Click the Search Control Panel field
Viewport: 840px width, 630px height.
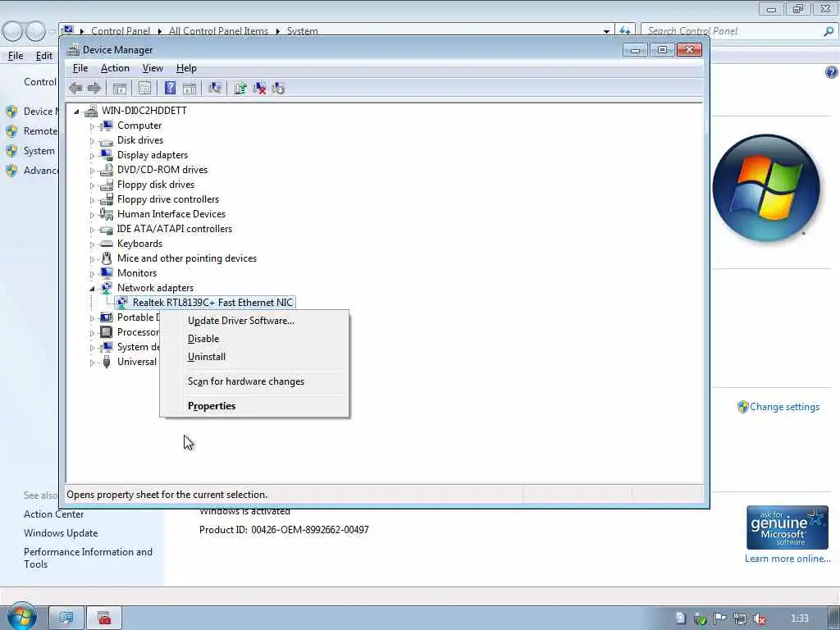point(738,31)
